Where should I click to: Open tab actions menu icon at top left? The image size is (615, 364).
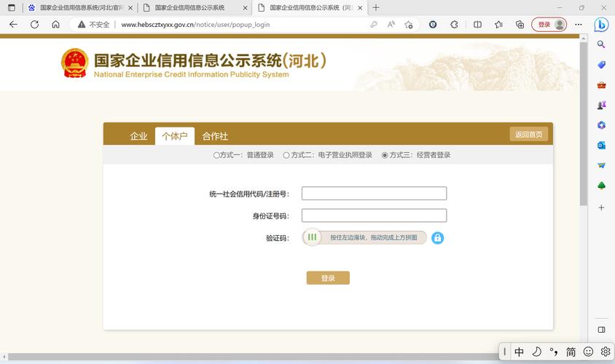[x=12, y=7]
